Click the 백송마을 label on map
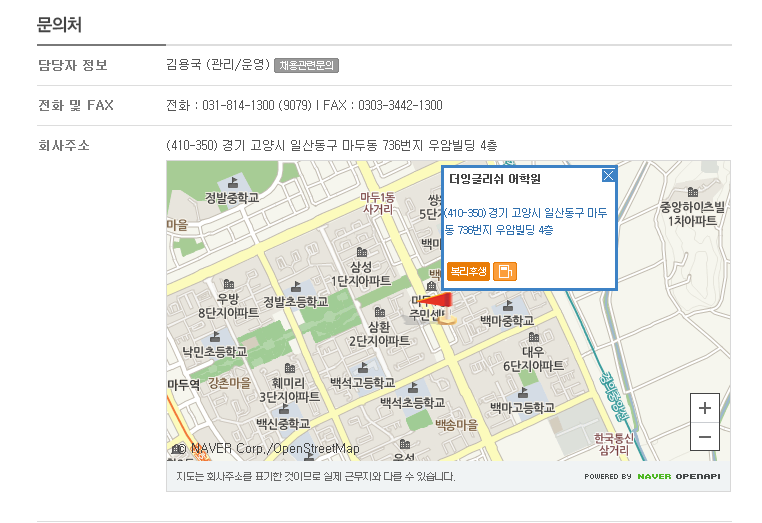The height and width of the screenshot is (523, 762). (456, 425)
